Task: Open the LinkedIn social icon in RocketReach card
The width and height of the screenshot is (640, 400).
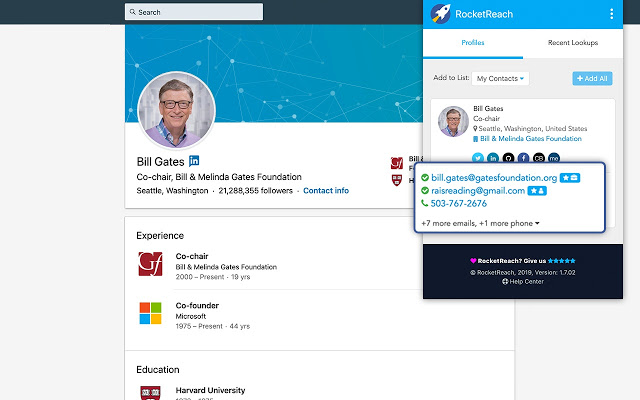Action: click(x=493, y=158)
